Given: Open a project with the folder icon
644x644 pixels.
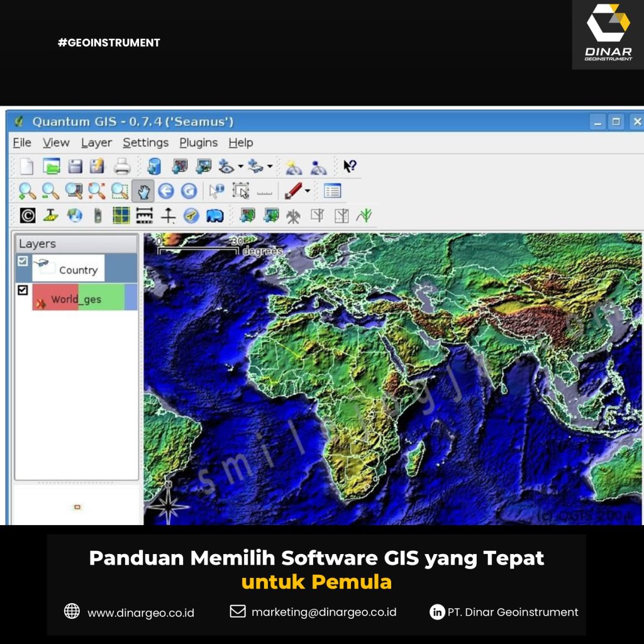Looking at the screenshot, I should (52, 166).
